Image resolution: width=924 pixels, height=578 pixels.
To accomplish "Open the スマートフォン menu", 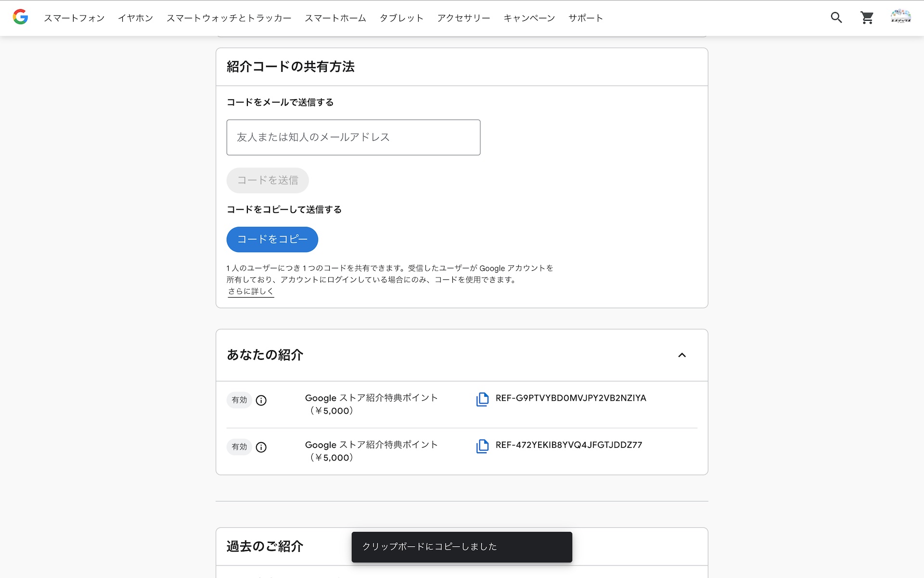I will pyautogui.click(x=74, y=18).
